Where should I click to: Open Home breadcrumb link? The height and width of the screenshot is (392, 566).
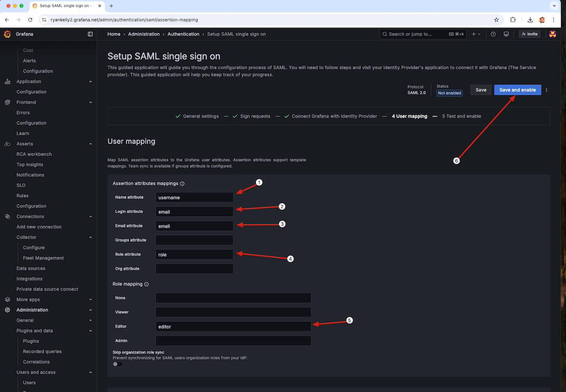click(114, 34)
